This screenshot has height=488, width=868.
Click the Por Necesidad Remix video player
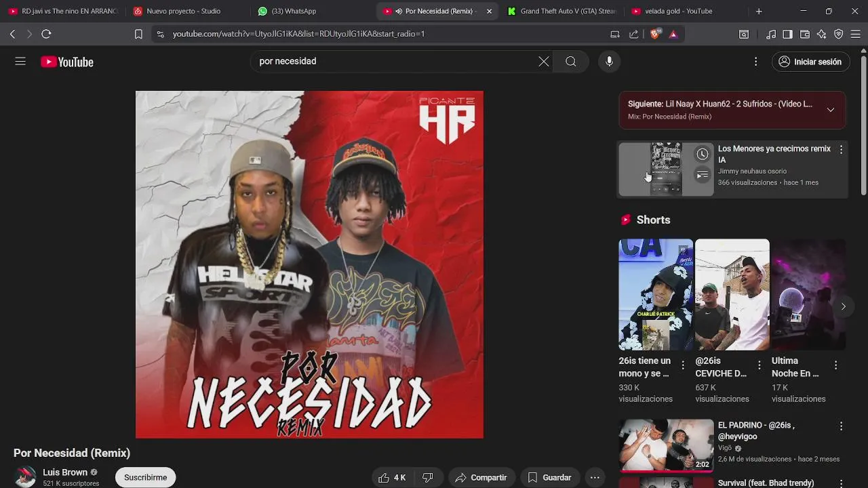[309, 264]
